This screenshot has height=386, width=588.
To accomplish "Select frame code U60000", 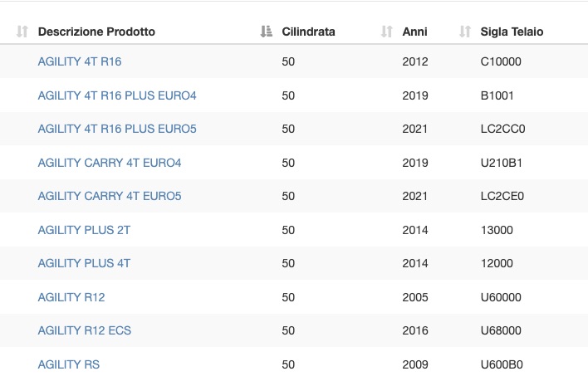I will pos(501,297).
